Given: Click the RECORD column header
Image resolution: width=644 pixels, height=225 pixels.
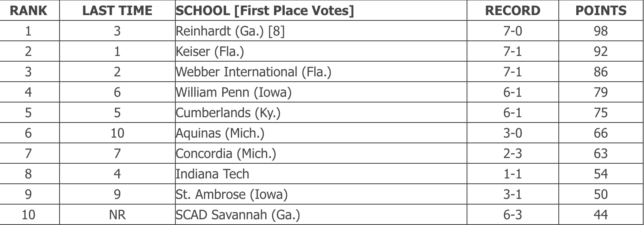Looking at the screenshot, I should coord(512,11).
